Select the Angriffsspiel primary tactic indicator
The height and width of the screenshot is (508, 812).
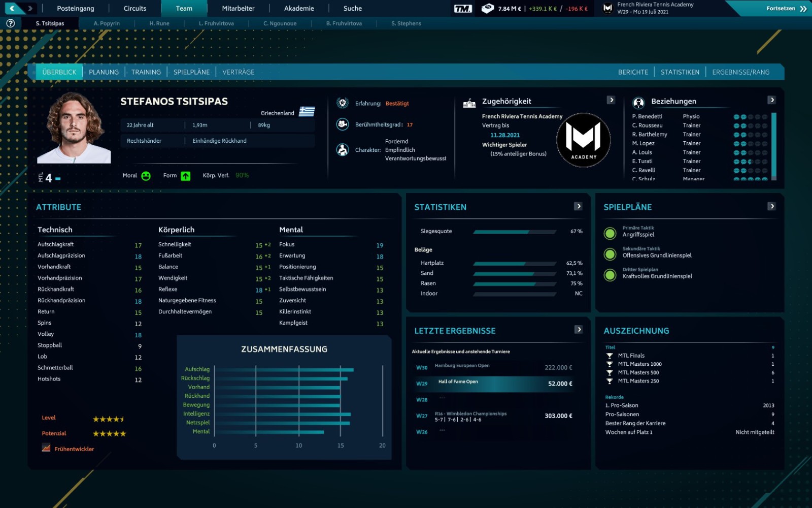pos(610,233)
